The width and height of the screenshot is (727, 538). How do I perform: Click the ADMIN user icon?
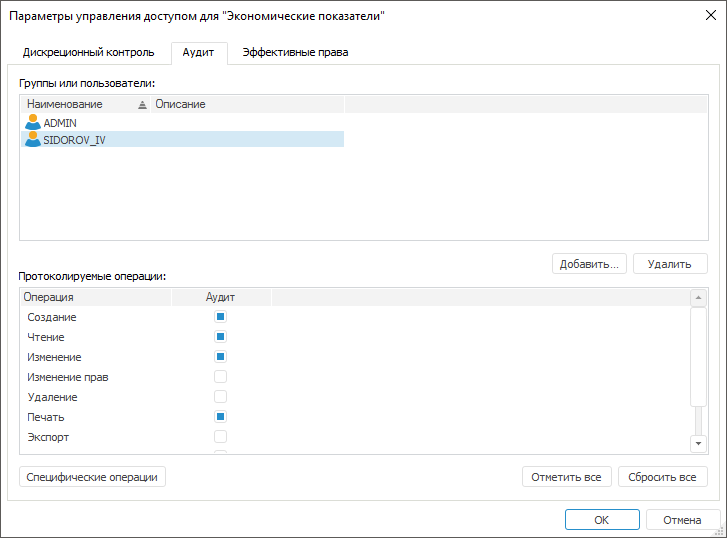click(x=33, y=122)
